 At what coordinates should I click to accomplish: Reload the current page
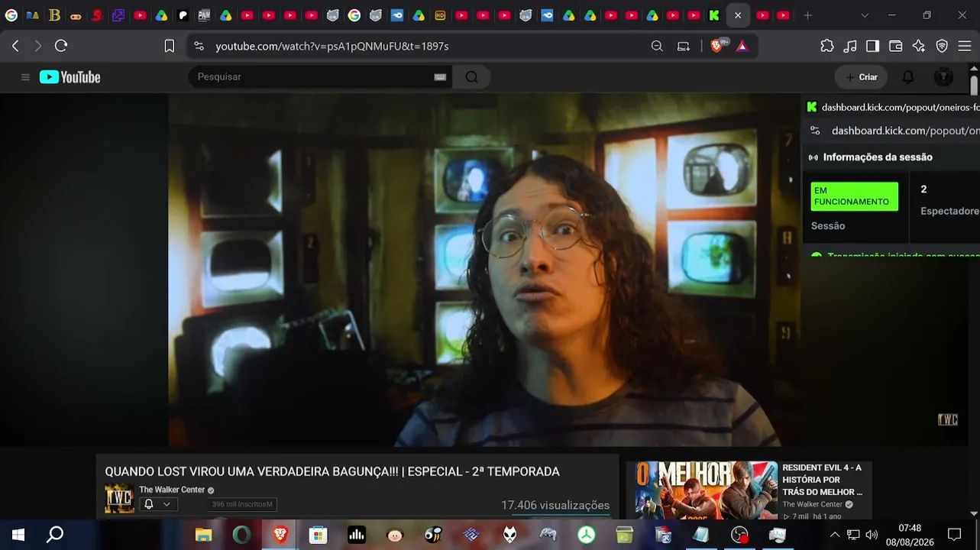(61, 46)
